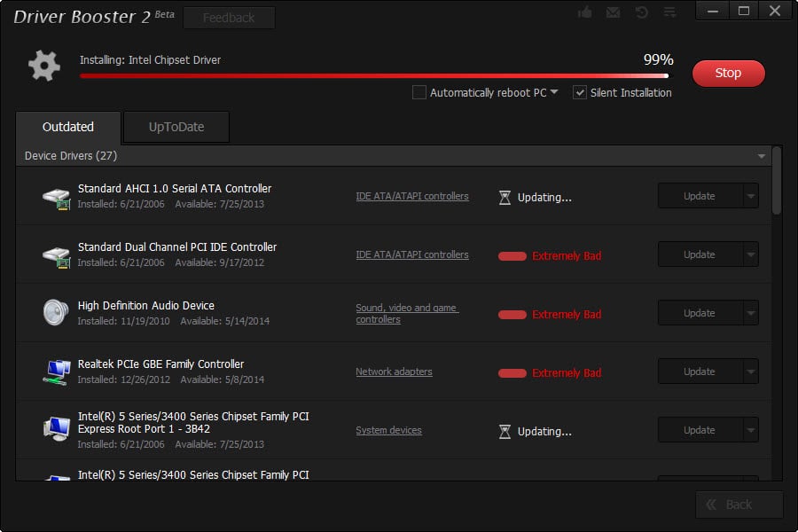Viewport: 798px width, 532px height.
Task: Open the Network adapters category link
Action: tap(394, 372)
